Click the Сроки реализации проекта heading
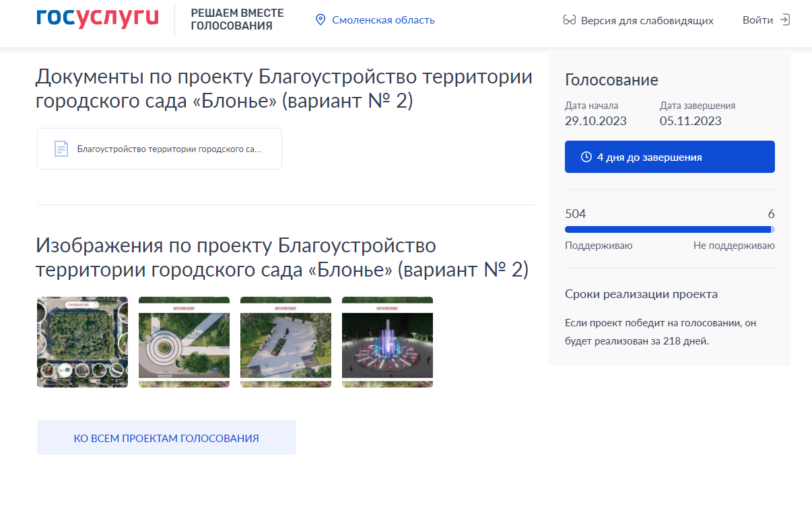 click(x=641, y=294)
